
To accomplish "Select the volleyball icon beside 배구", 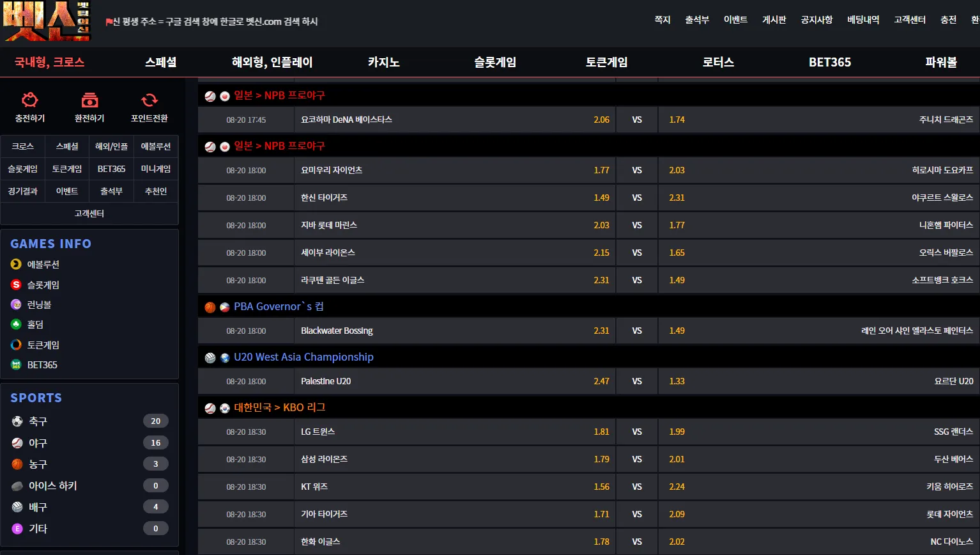I will [x=17, y=507].
